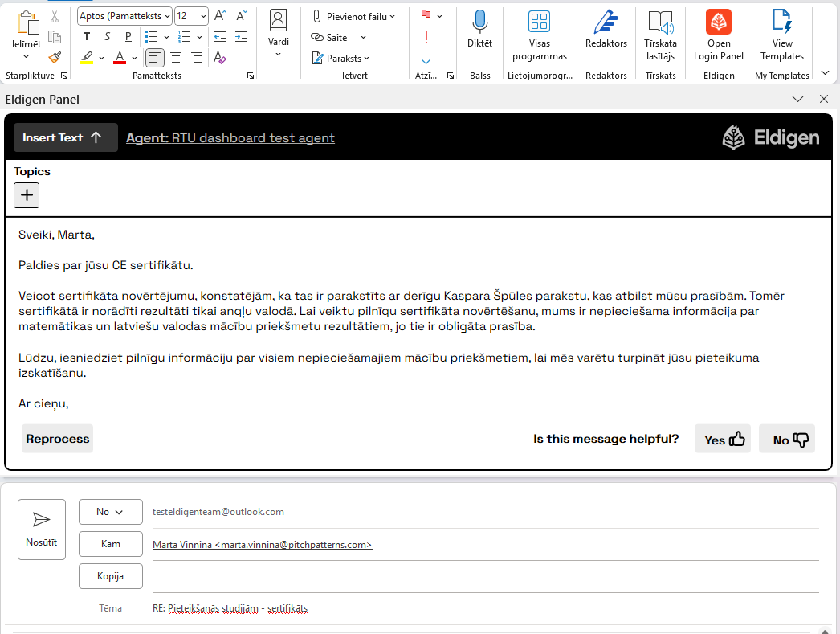Open Saite link menu

pyautogui.click(x=339, y=38)
